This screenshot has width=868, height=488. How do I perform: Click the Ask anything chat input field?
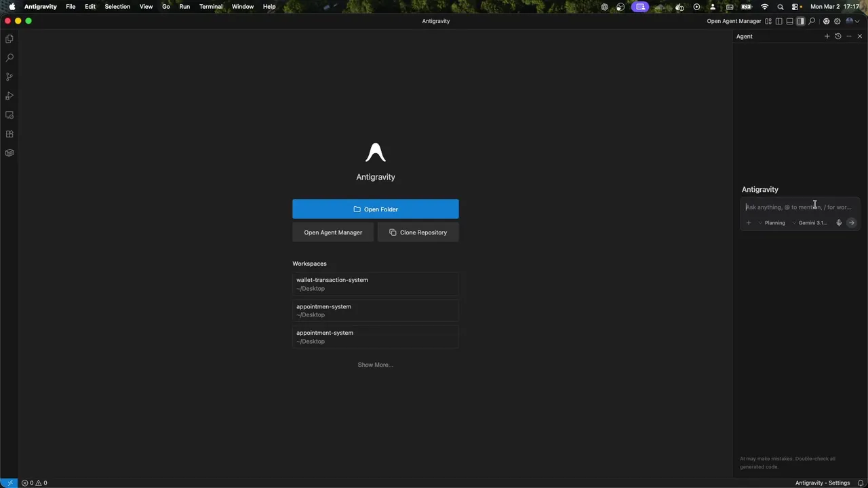(800, 207)
